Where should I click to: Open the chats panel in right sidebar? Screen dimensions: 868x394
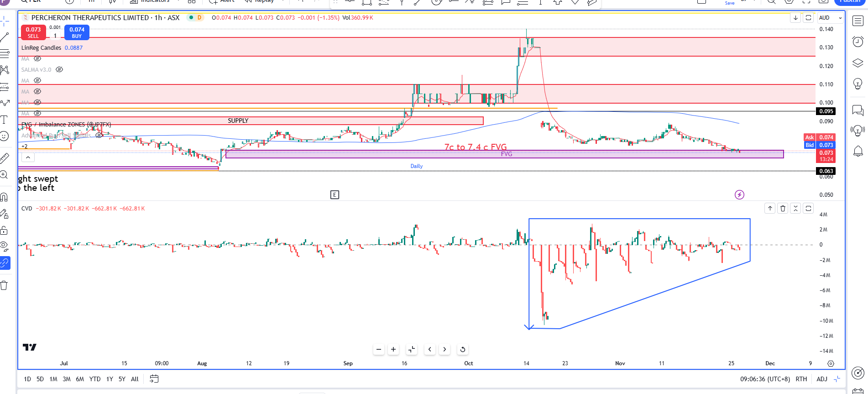[858, 110]
